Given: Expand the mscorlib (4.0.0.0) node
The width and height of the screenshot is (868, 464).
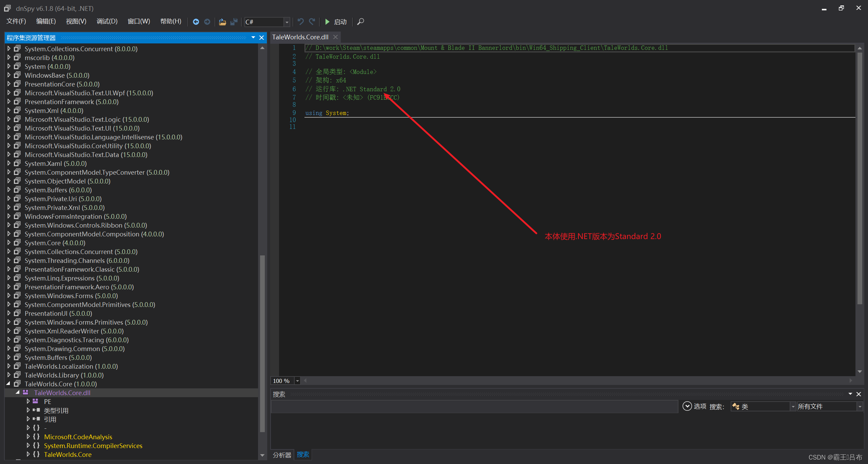Looking at the screenshot, I should click(9, 58).
